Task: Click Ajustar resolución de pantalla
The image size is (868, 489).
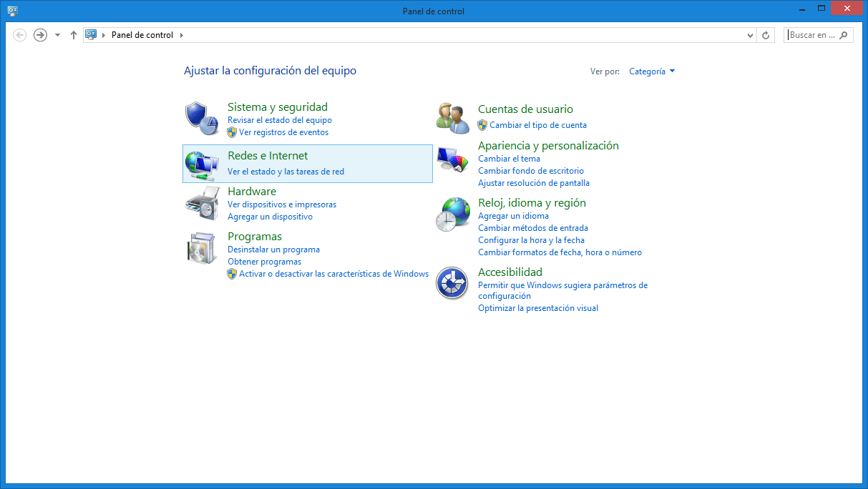Action: coord(534,183)
